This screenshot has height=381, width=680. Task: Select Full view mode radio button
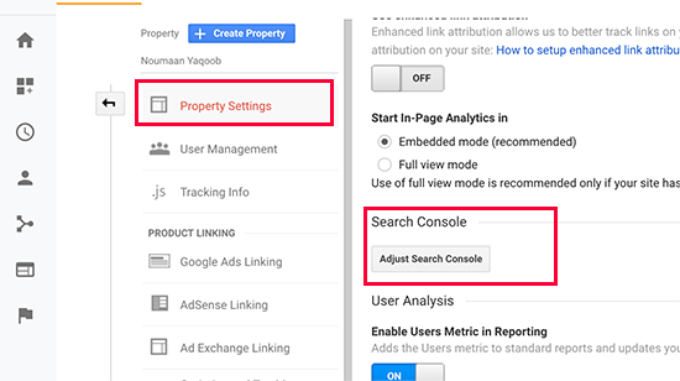pos(384,165)
